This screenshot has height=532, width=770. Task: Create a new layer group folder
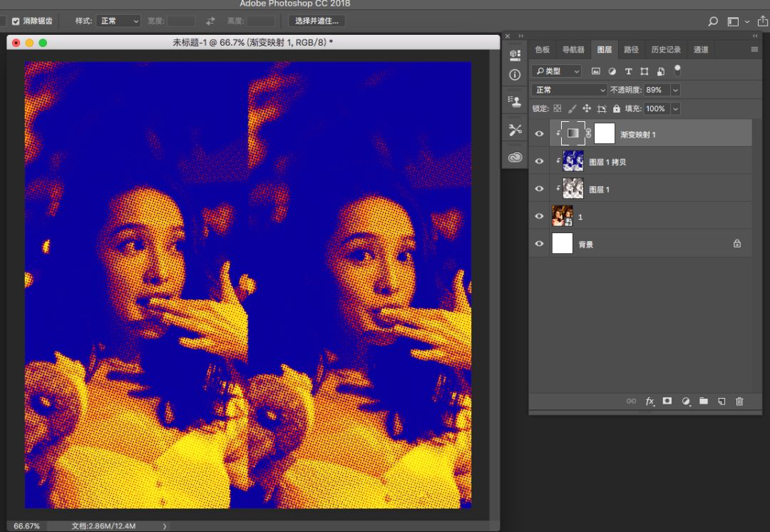704,401
